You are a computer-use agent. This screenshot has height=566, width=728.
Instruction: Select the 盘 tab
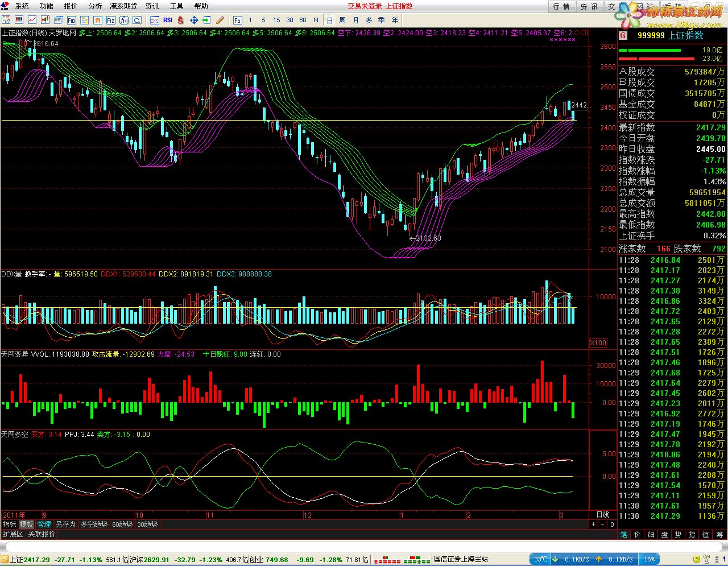tap(665, 535)
